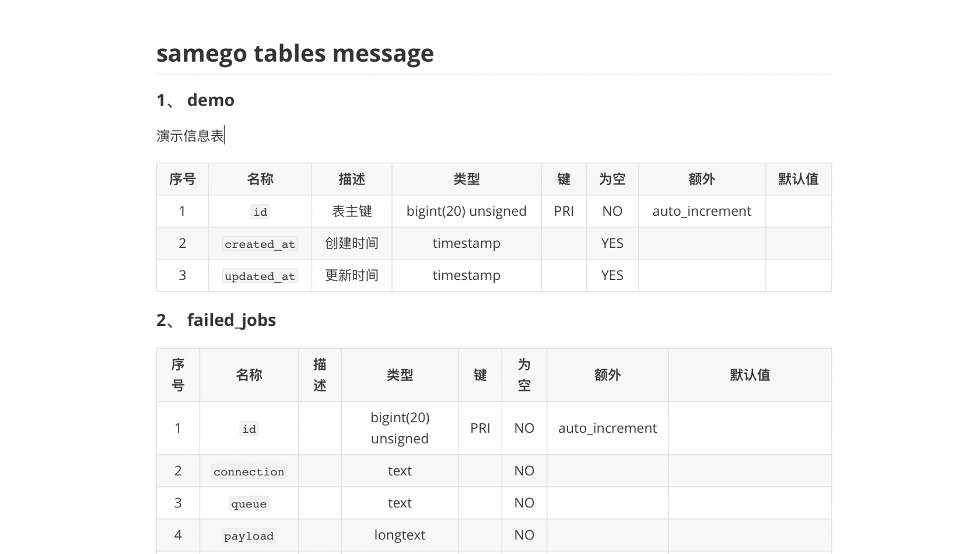980x554 pixels.
Task: Click "auto_increment" cell in failed_jobs table
Action: click(x=607, y=428)
